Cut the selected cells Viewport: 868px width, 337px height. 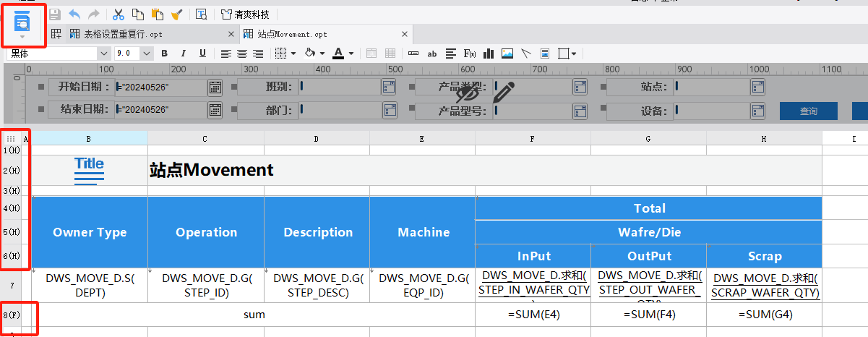119,14
